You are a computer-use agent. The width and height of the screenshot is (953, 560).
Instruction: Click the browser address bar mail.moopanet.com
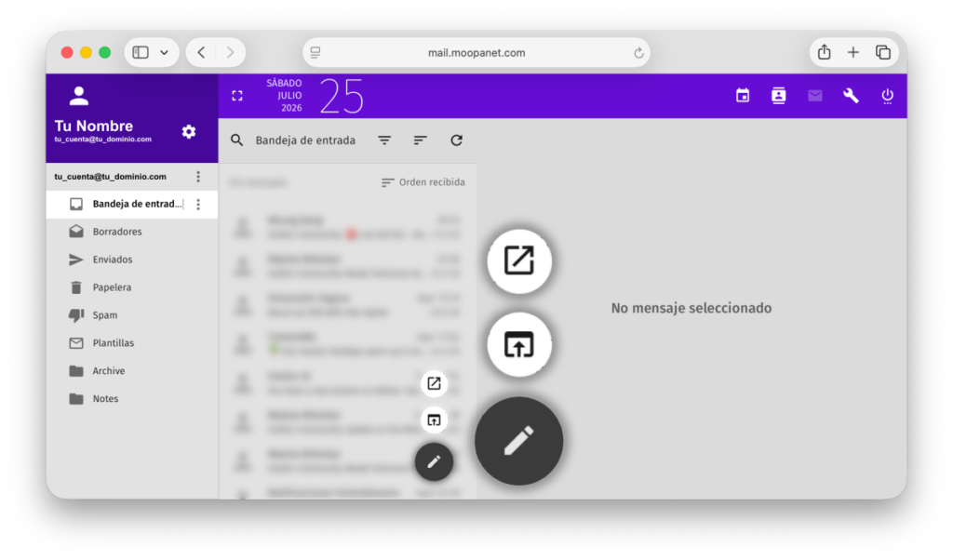(476, 53)
